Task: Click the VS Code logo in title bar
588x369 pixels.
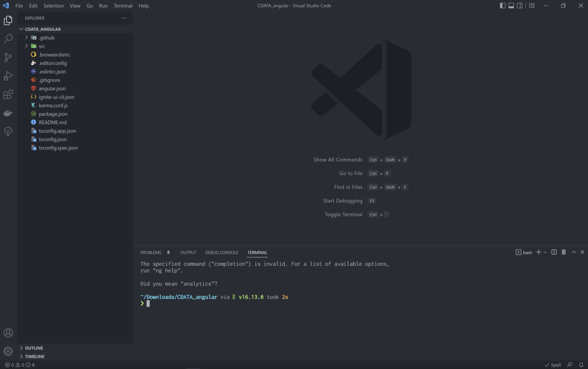Action: (x=6, y=6)
